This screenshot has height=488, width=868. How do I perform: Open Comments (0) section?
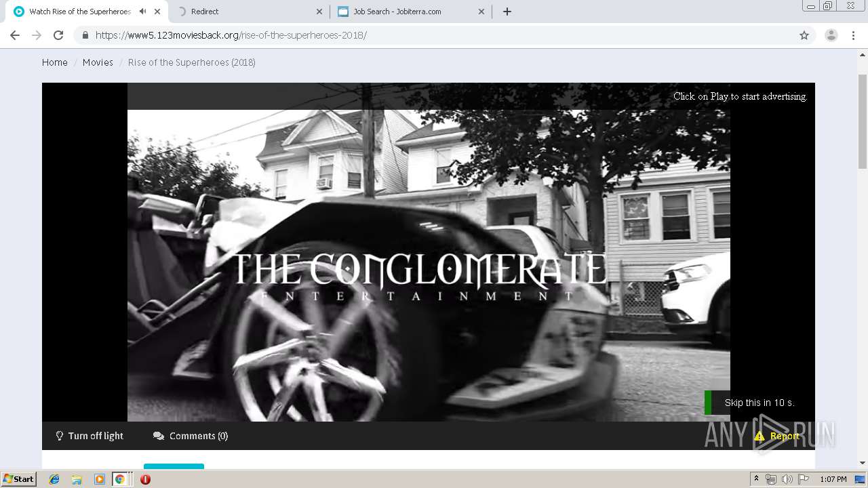pyautogui.click(x=191, y=436)
